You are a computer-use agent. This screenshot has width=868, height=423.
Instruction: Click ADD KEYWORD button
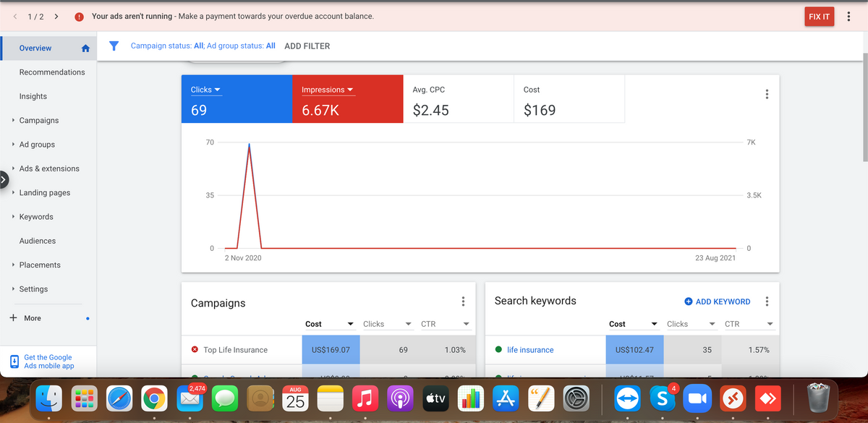point(717,302)
